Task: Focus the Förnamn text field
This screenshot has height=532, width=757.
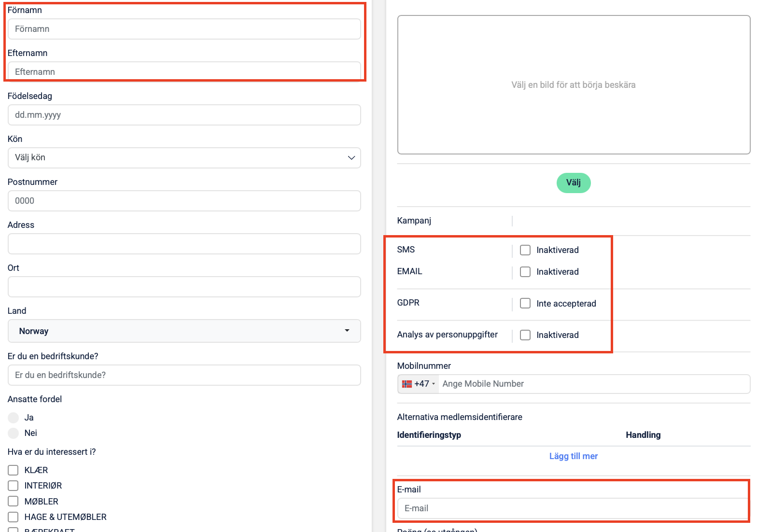Action: (184, 29)
